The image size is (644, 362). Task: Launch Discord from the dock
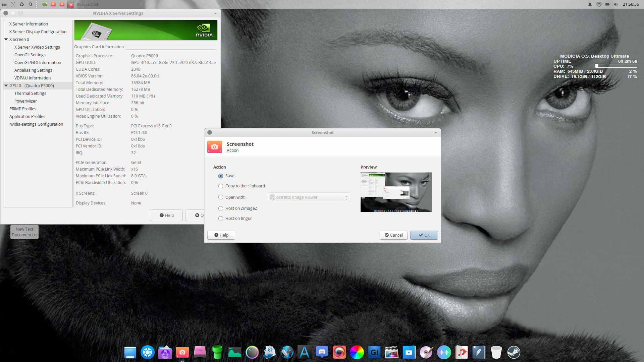click(x=322, y=352)
